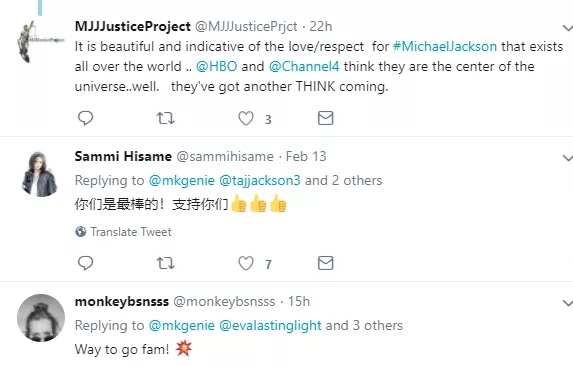The height and width of the screenshot is (366, 573).
Task: Open the @Channel4 mention
Action: click(x=304, y=66)
